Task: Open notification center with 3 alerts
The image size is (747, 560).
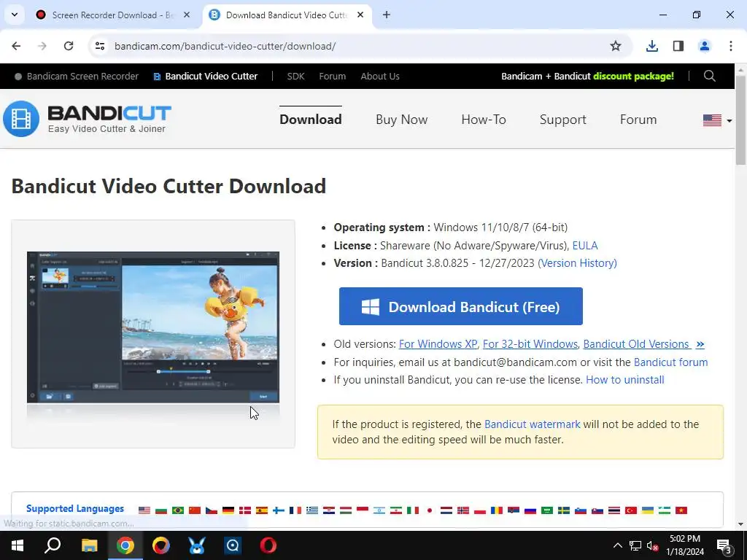Action: pos(724,547)
